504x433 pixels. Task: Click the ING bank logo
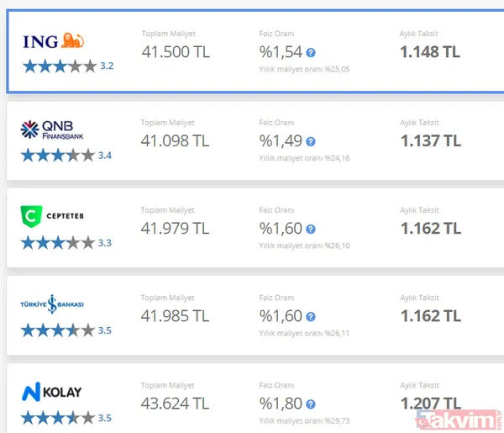click(x=54, y=41)
